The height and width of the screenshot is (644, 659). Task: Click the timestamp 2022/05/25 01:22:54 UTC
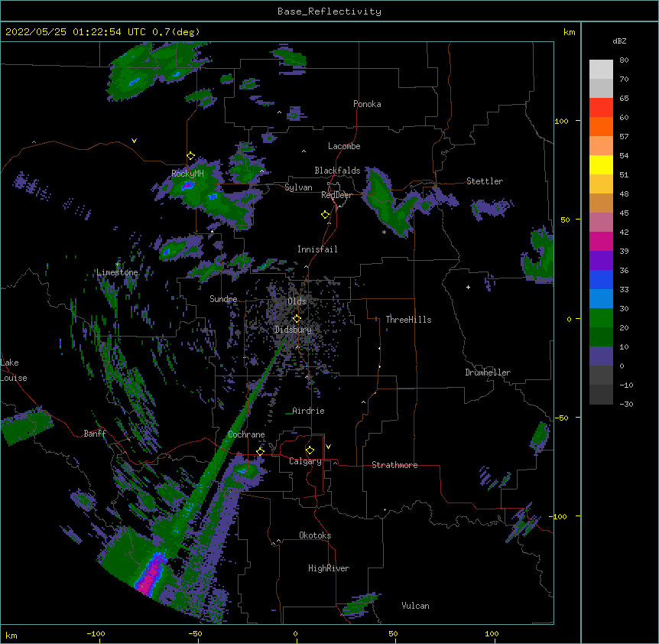[x=76, y=32]
